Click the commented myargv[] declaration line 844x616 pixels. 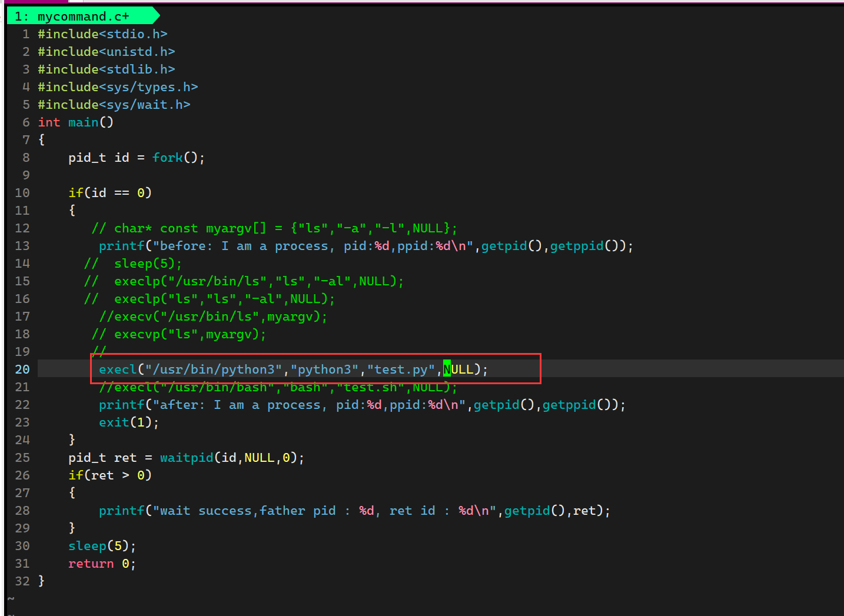(274, 228)
